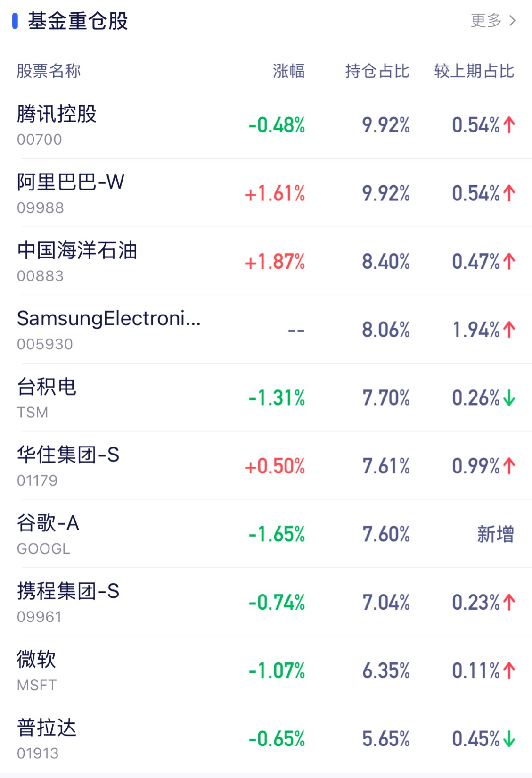532x778 pixels.
Task: Open 中国海洋石油 stock details
Action: click(x=77, y=251)
